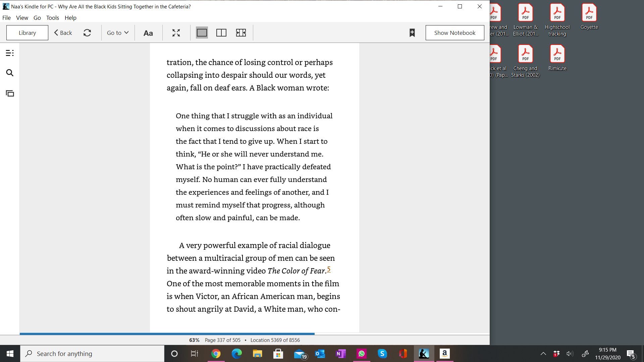Image resolution: width=644 pixels, height=362 pixels.
Task: Open the in-book search icon
Action: tap(10, 73)
